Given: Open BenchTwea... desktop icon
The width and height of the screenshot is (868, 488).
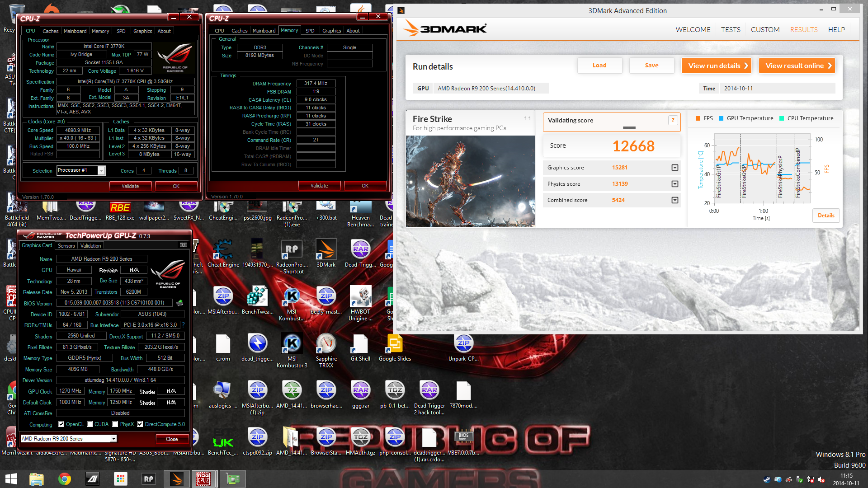Looking at the screenshot, I should (257, 296).
